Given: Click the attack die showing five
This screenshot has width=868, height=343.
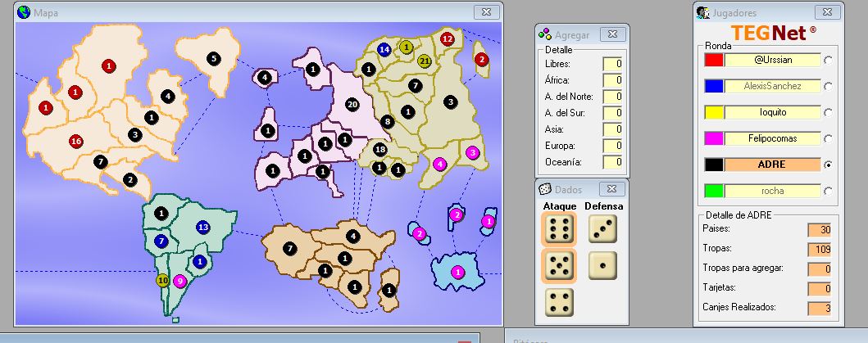Looking at the screenshot, I should (558, 265).
